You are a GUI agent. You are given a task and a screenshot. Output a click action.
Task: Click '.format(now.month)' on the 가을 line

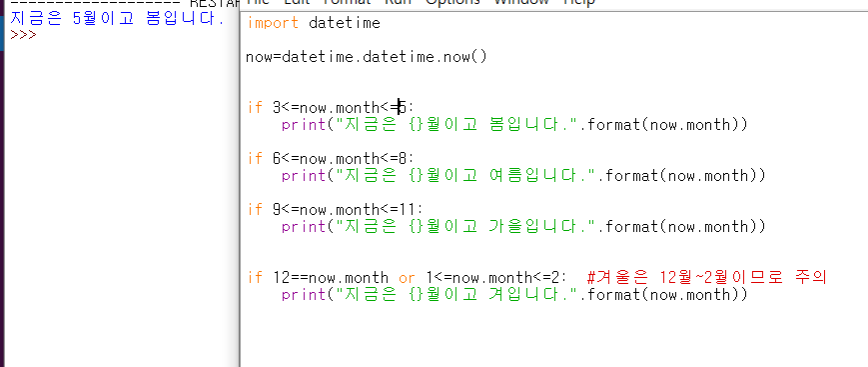pyautogui.click(x=681, y=226)
